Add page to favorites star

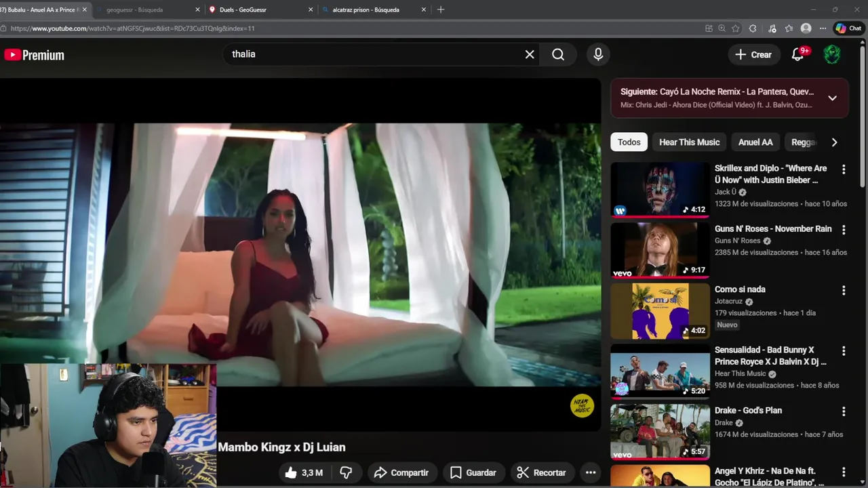pos(736,28)
